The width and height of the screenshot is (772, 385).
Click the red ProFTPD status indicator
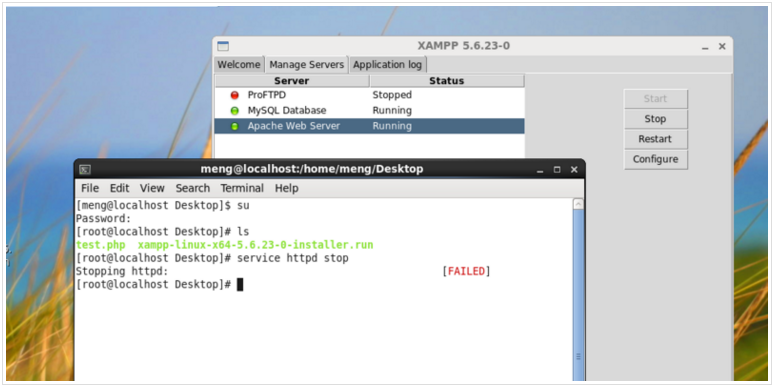click(x=234, y=96)
